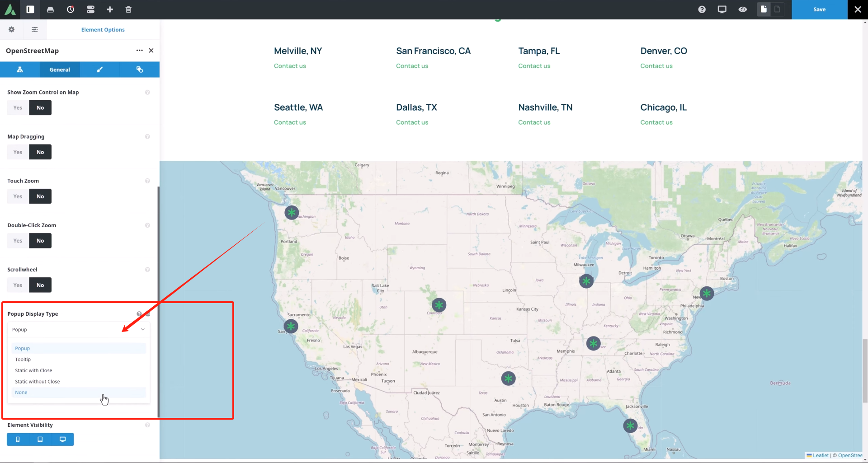868x463 pixels.
Task: Select None option in popup type list
Action: coord(21,393)
